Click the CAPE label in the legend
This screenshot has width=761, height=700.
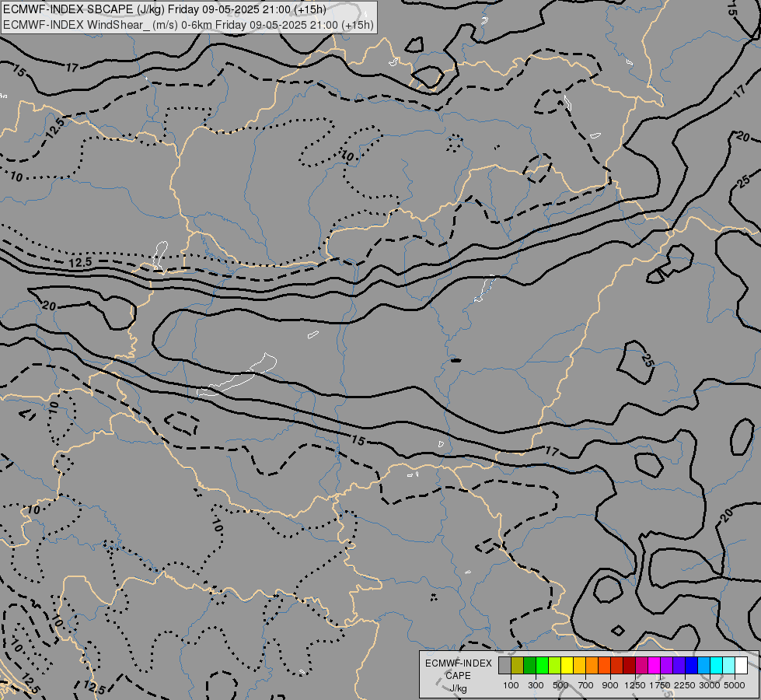pyautogui.click(x=458, y=676)
